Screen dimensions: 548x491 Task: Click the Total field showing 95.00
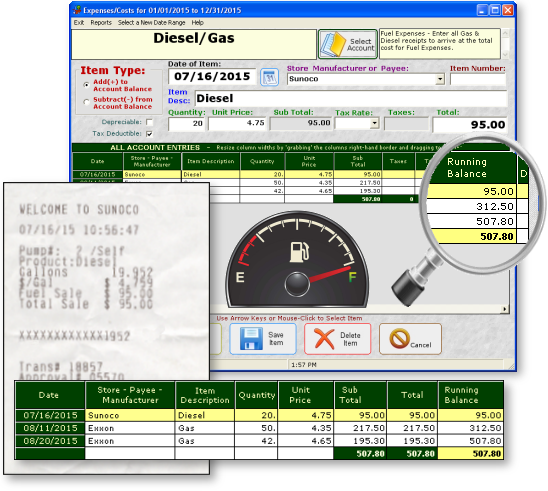pos(470,124)
